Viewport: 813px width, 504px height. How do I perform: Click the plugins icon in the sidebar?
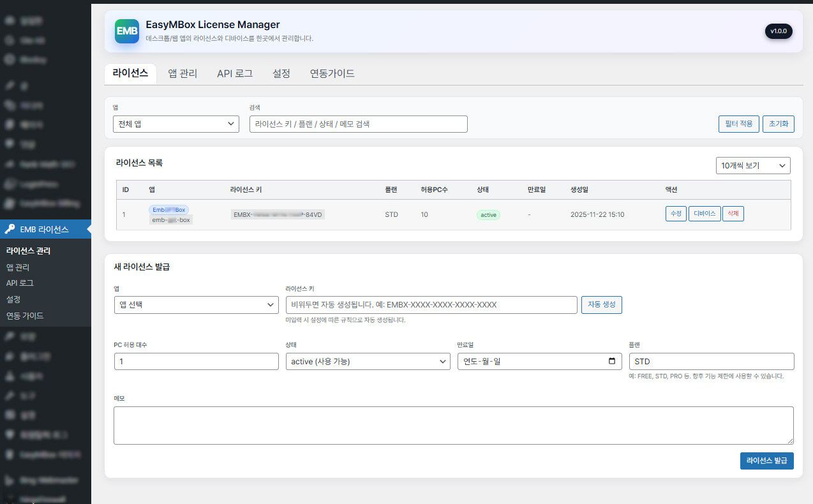click(9, 357)
